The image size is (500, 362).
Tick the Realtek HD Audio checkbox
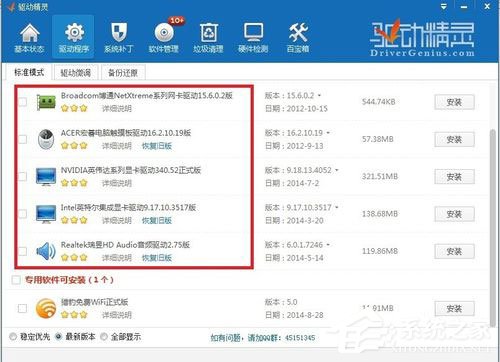point(22,251)
